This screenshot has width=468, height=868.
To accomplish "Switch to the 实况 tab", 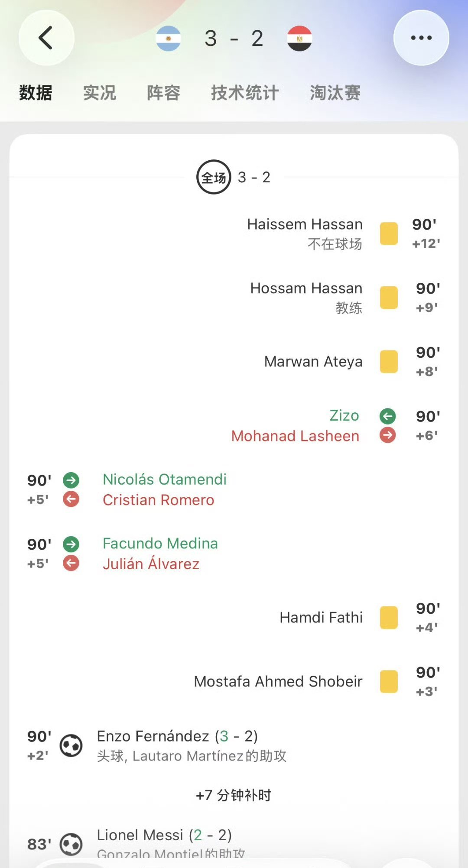I will pyautogui.click(x=100, y=93).
